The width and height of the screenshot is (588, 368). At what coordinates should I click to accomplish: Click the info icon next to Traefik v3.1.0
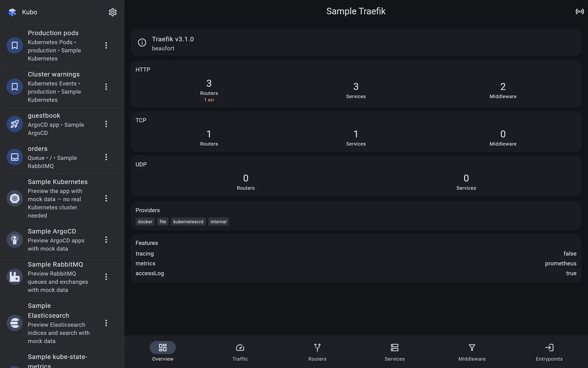(142, 43)
